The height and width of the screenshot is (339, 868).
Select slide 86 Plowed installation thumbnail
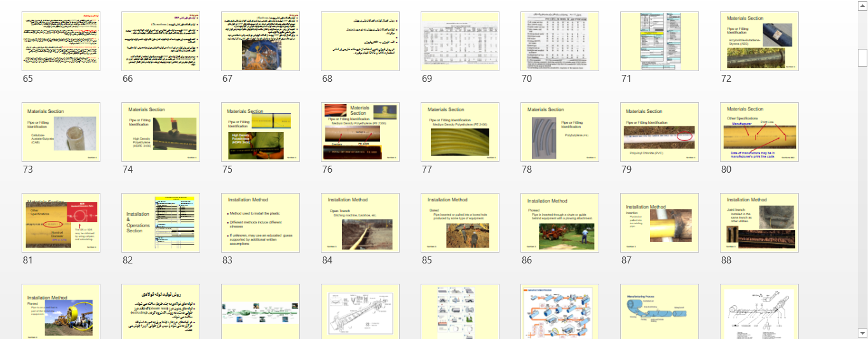point(560,223)
